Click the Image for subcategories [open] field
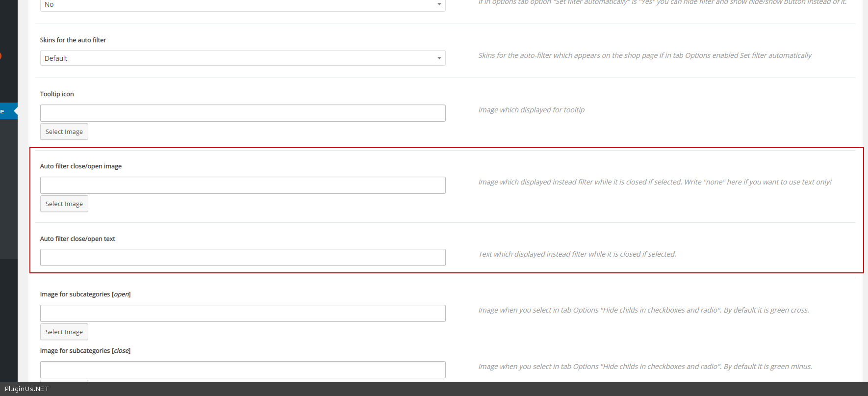 click(x=243, y=313)
